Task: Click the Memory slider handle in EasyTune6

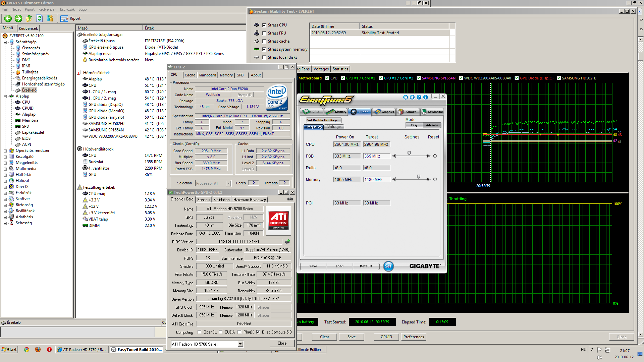Action: pos(419,177)
